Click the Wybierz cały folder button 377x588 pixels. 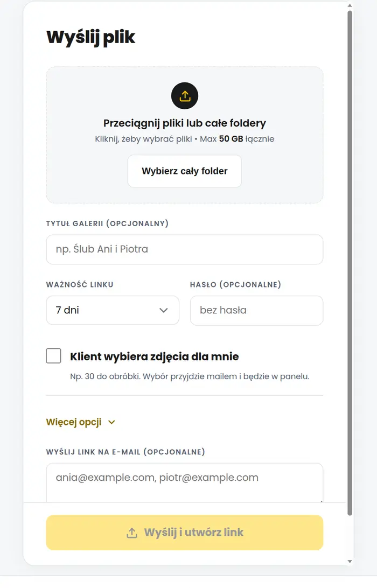pyautogui.click(x=185, y=171)
